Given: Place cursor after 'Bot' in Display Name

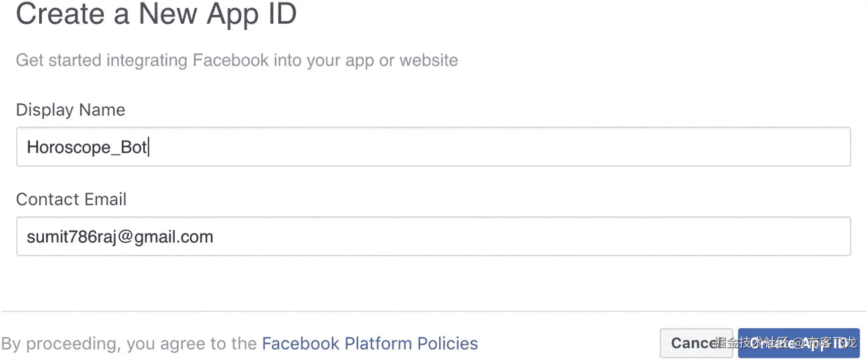Looking at the screenshot, I should (148, 147).
